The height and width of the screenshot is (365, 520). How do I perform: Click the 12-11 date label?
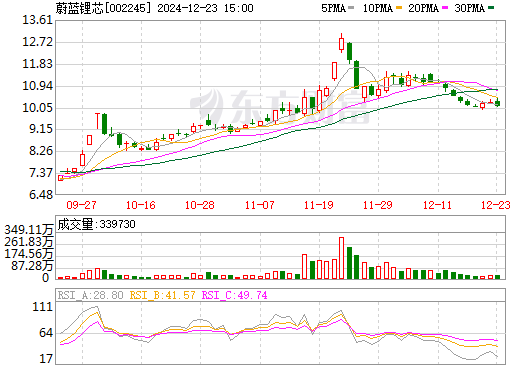437,205
